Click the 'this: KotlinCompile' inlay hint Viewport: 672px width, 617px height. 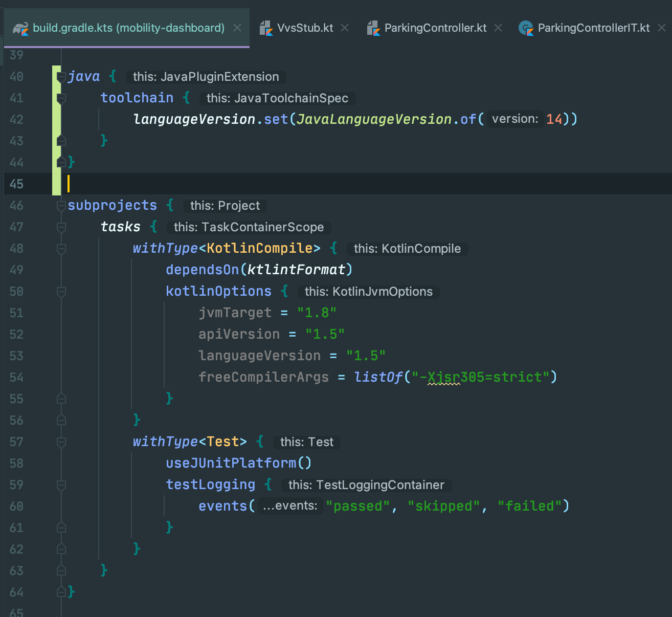[407, 249]
